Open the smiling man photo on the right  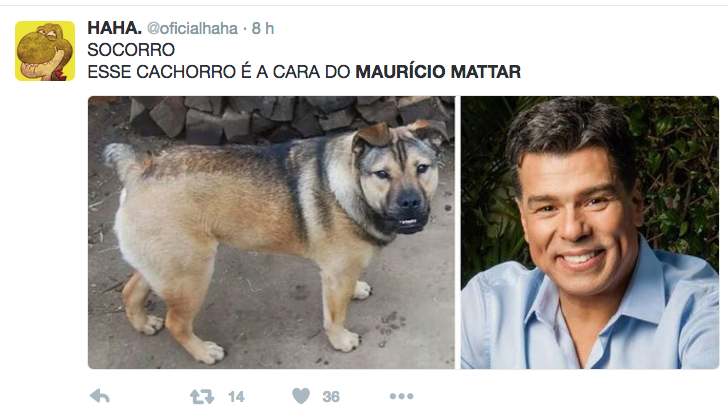click(590, 232)
